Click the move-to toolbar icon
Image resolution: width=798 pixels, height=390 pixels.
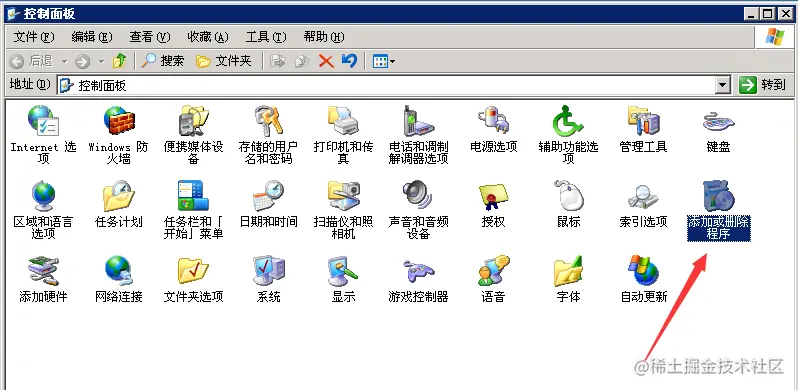click(277, 61)
